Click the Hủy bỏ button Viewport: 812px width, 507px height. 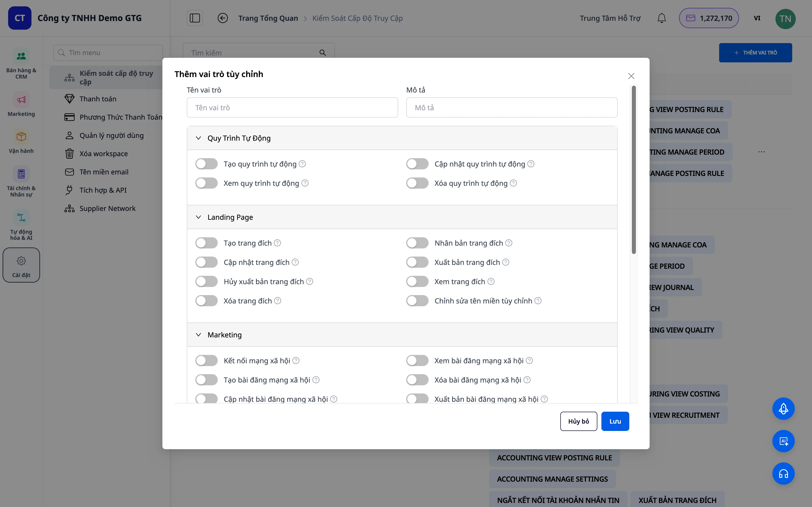[x=579, y=422]
